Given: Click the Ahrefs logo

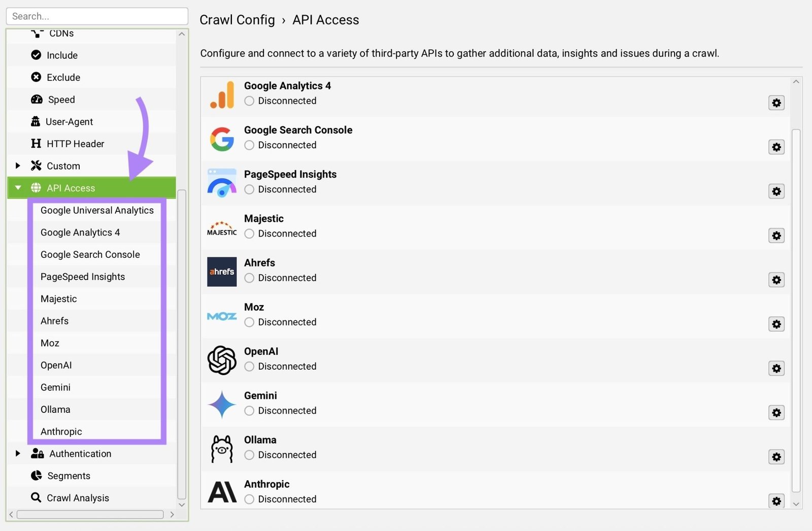Looking at the screenshot, I should (x=222, y=272).
